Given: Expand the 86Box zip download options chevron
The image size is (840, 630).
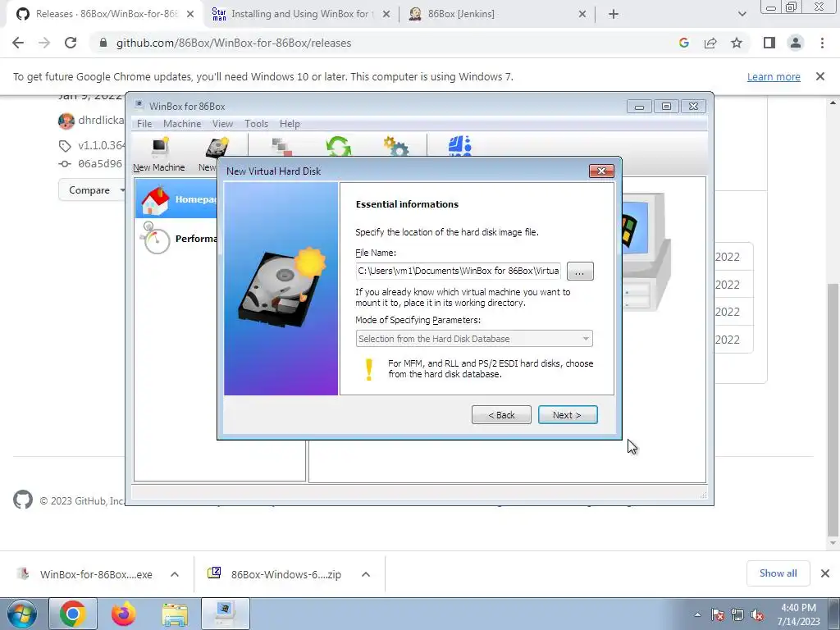Looking at the screenshot, I should coord(366,574).
